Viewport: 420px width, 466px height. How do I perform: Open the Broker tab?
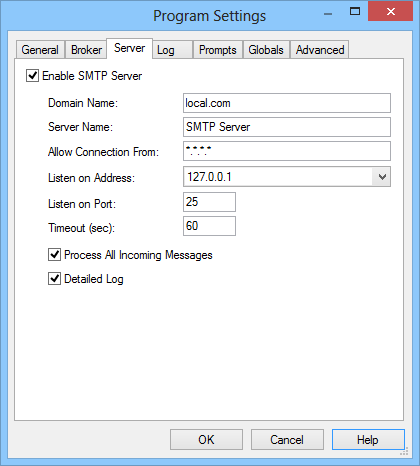coord(86,50)
